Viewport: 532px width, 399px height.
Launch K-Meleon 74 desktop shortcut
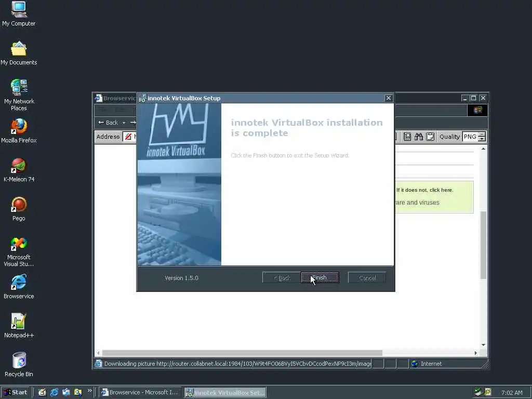click(x=19, y=170)
